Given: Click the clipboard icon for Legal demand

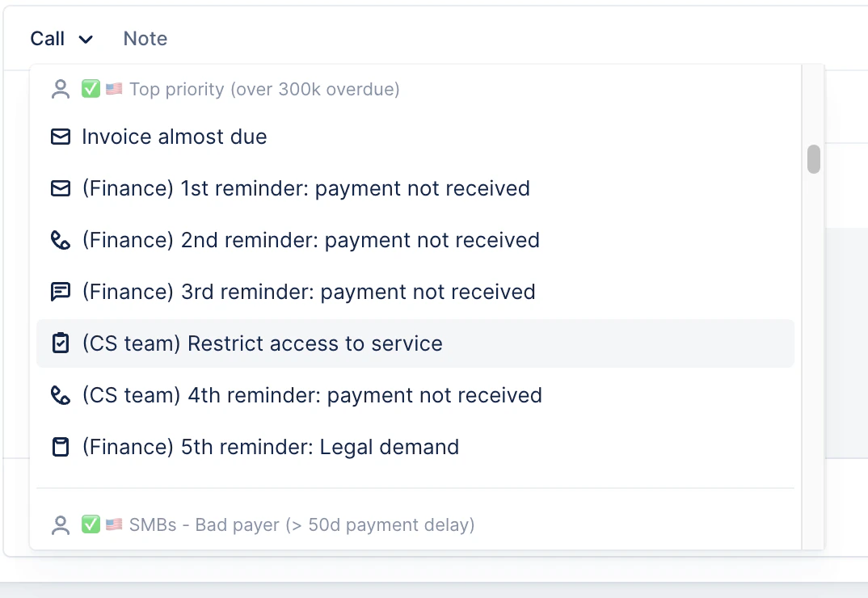Looking at the screenshot, I should (x=61, y=447).
